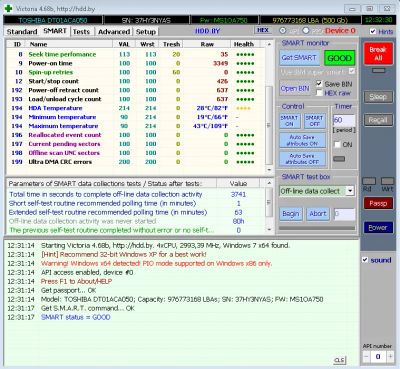The width and height of the screenshot is (400, 369).
Task: Switch to the Setup tab
Action: [146, 32]
